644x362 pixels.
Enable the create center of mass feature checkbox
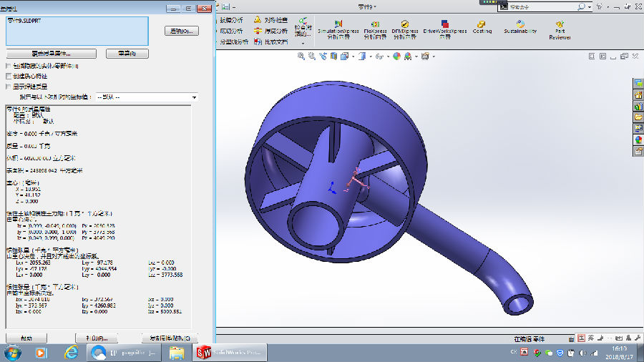pos(8,76)
